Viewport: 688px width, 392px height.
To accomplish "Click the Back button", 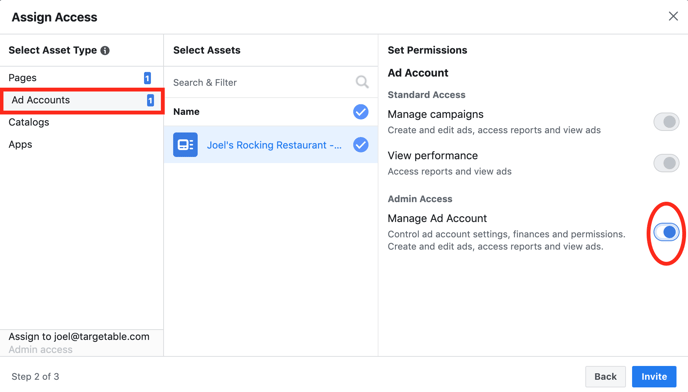I will point(605,376).
